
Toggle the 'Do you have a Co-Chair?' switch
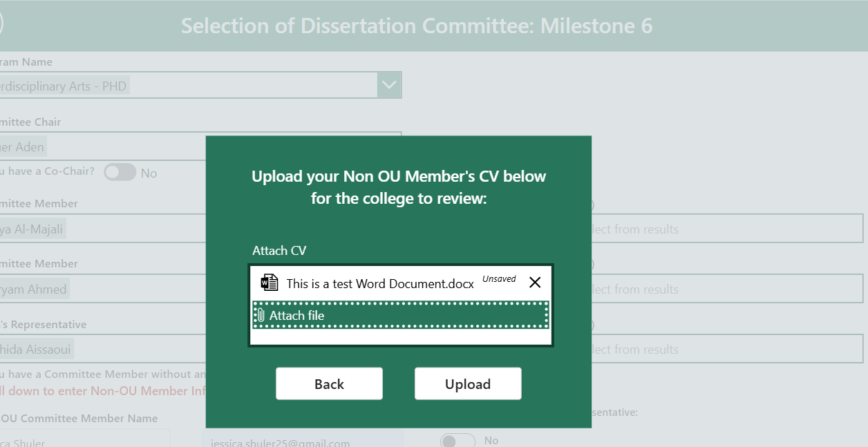119,172
